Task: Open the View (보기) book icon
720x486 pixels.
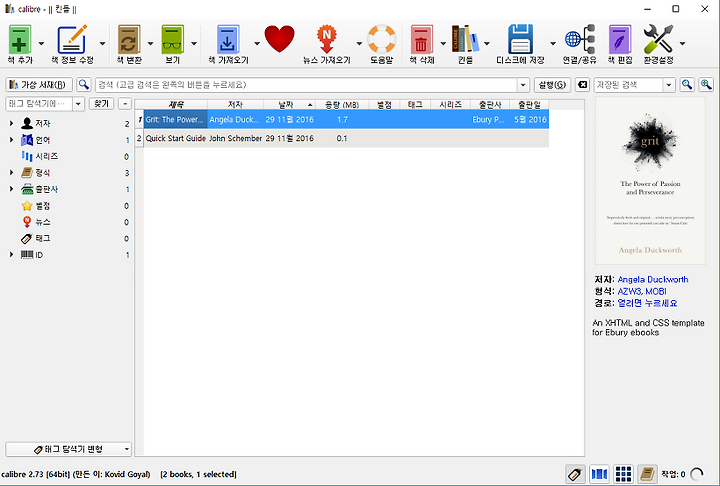Action: 173,40
